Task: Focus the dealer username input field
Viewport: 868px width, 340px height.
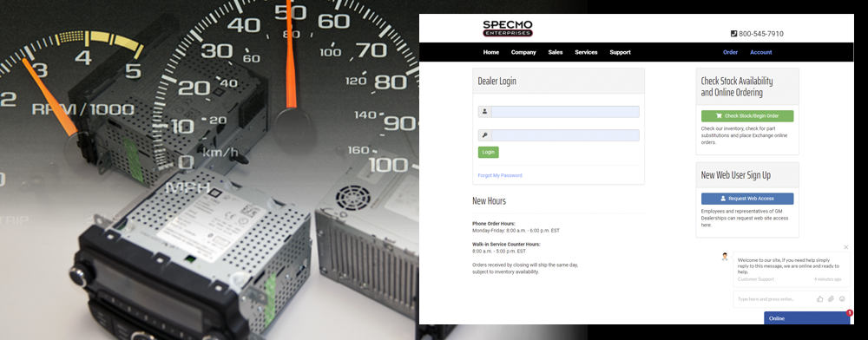Action: [565, 112]
